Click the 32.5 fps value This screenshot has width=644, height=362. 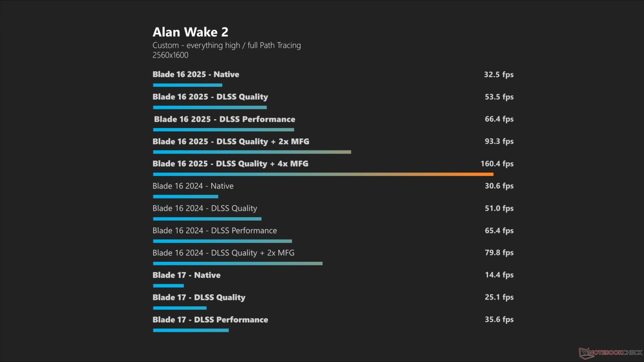(x=498, y=74)
